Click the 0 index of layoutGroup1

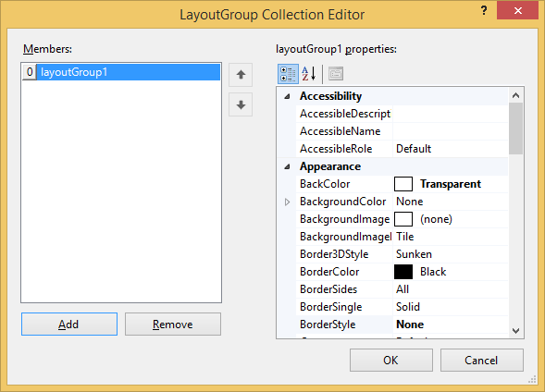point(30,72)
